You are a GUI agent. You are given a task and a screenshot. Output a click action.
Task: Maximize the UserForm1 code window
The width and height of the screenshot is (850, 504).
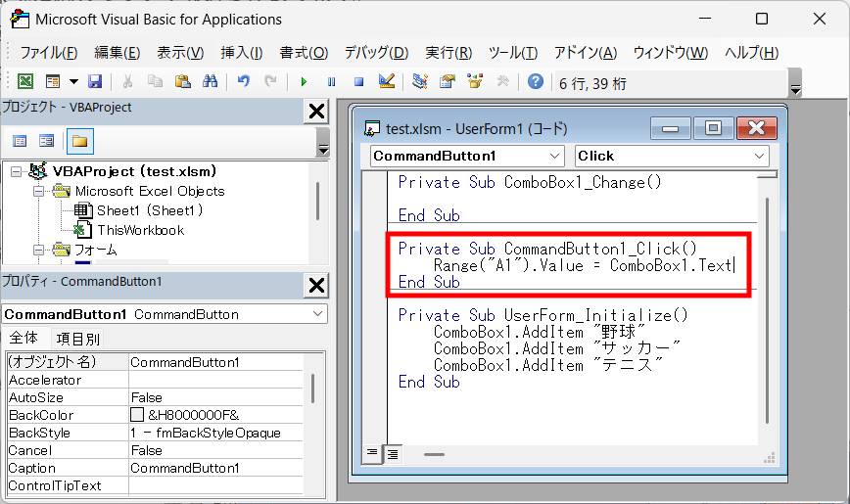[713, 128]
